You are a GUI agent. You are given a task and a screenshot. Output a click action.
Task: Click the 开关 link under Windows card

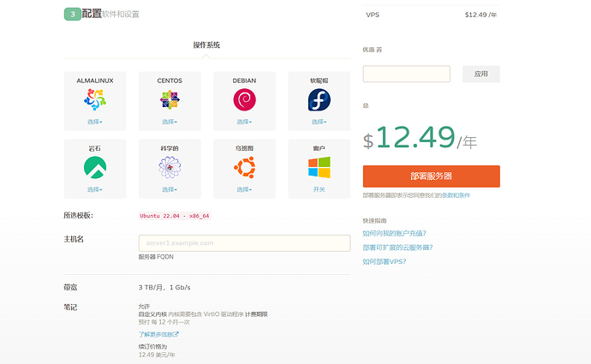[319, 189]
